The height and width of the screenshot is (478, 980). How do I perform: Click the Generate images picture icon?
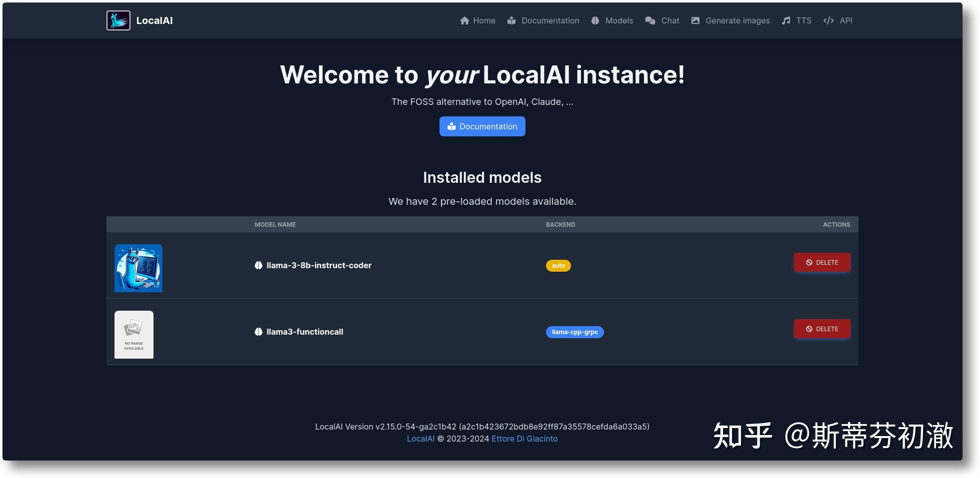[695, 20]
